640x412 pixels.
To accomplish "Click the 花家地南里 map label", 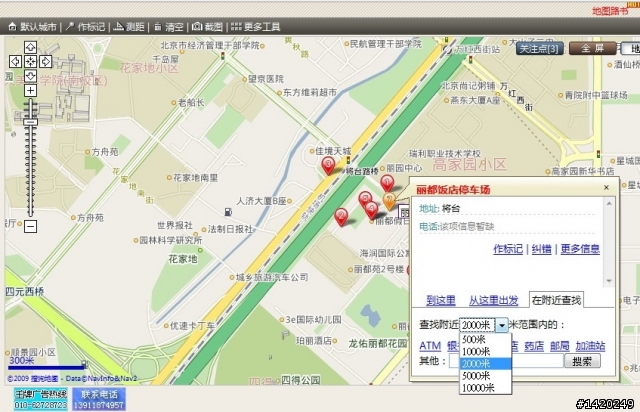I will [x=196, y=178].
